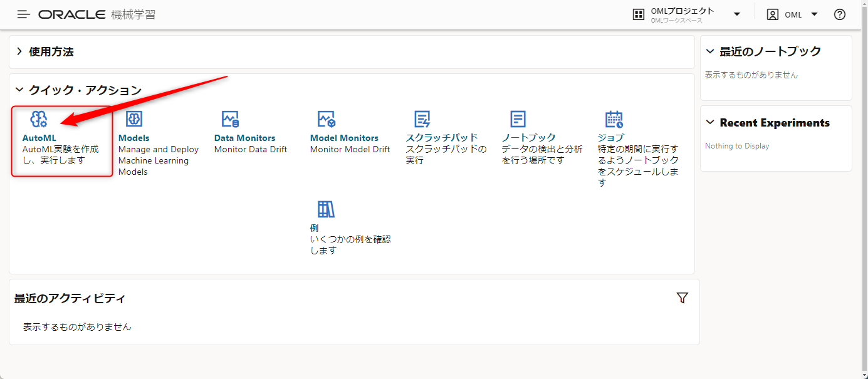
Task: Click the 機械学習 title text
Action: 133,14
